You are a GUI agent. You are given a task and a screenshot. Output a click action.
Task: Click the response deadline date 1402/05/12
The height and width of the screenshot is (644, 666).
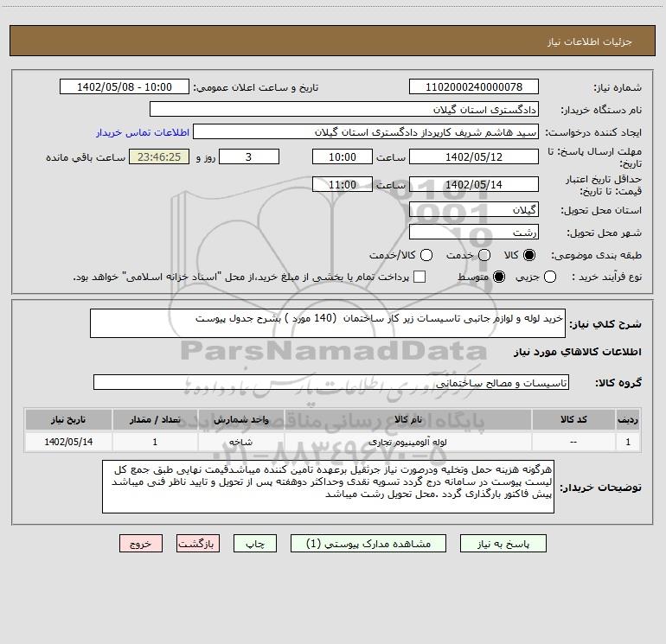[x=474, y=156]
